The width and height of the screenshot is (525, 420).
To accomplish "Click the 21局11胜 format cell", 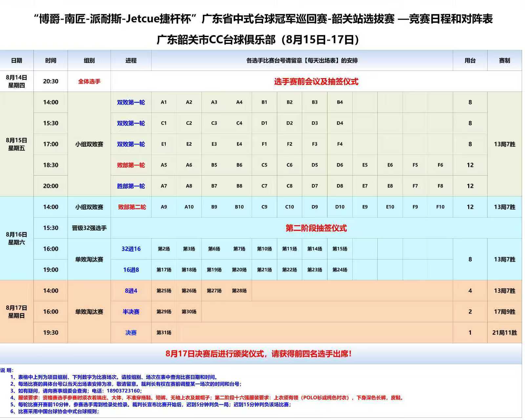I will 504,333.
